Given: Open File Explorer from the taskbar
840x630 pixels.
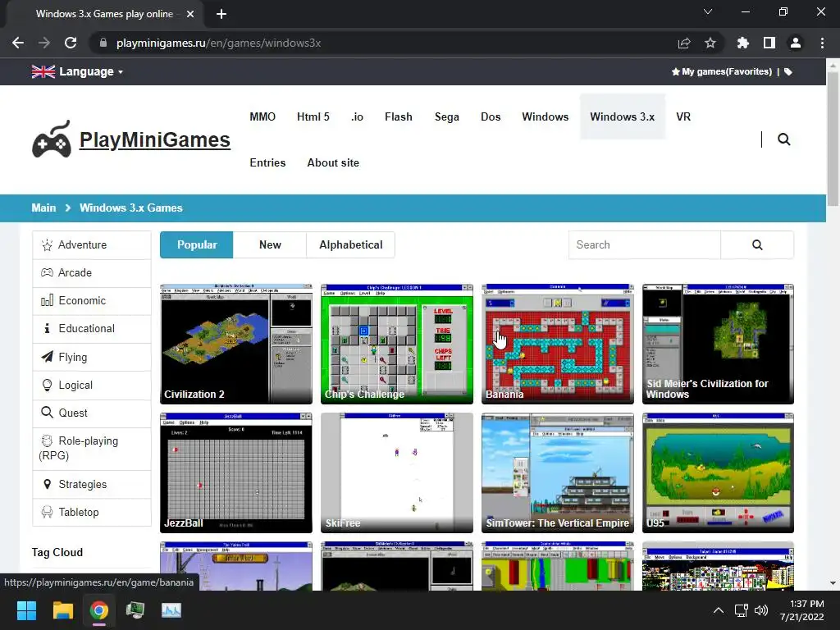Looking at the screenshot, I should [x=62, y=610].
